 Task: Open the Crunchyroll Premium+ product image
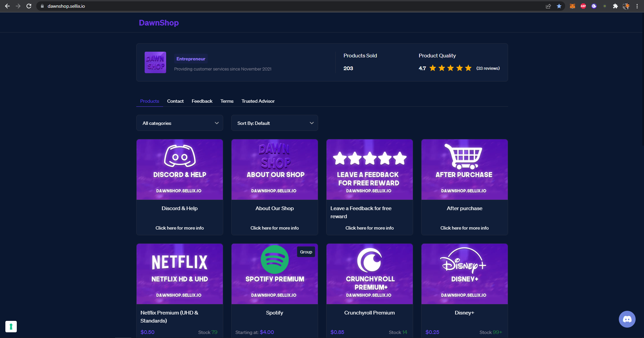[x=369, y=274]
